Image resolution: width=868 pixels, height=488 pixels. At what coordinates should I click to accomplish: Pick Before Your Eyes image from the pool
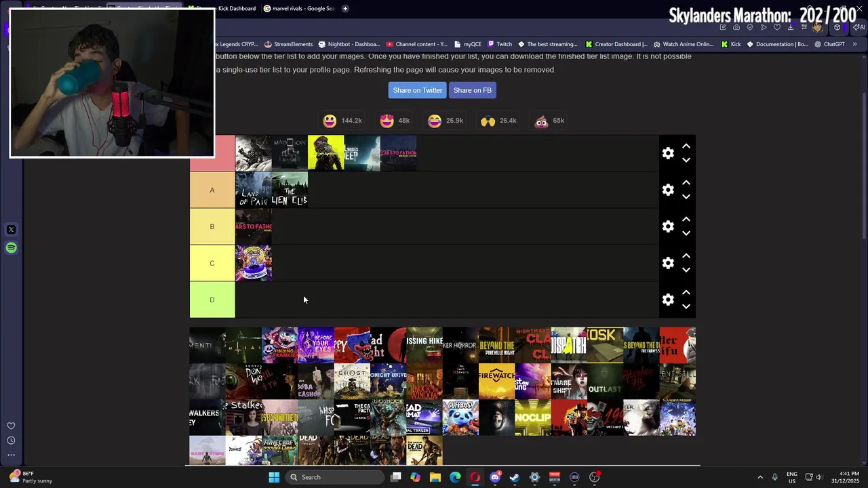[316, 346]
